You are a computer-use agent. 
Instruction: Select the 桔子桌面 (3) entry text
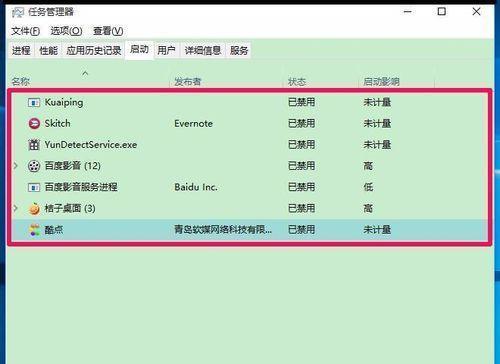[x=70, y=209]
